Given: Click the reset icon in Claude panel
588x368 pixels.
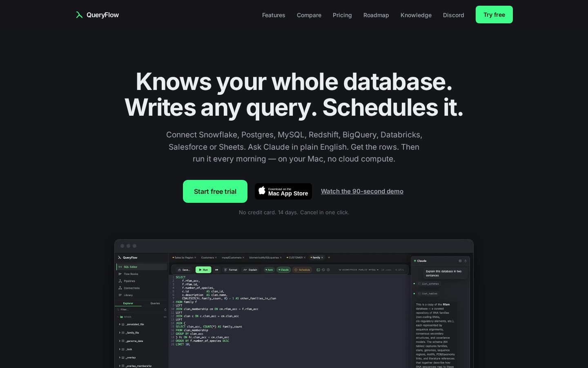Looking at the screenshot, I should coord(465,261).
